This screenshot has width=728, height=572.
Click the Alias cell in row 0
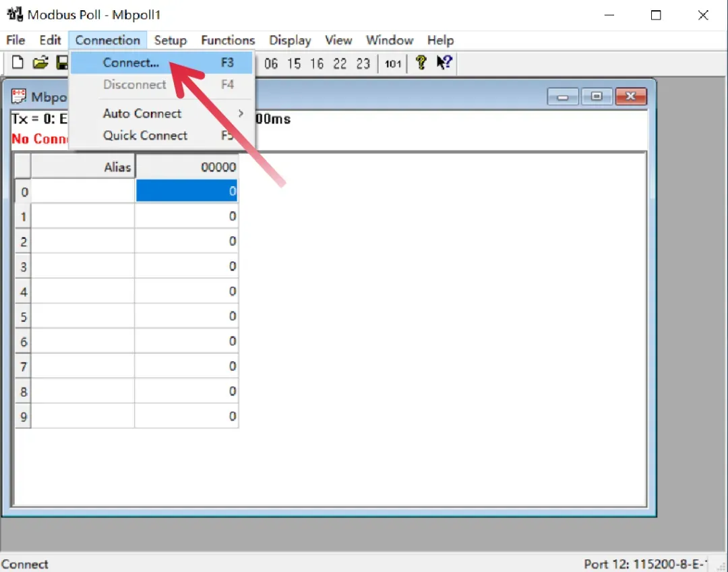(83, 191)
